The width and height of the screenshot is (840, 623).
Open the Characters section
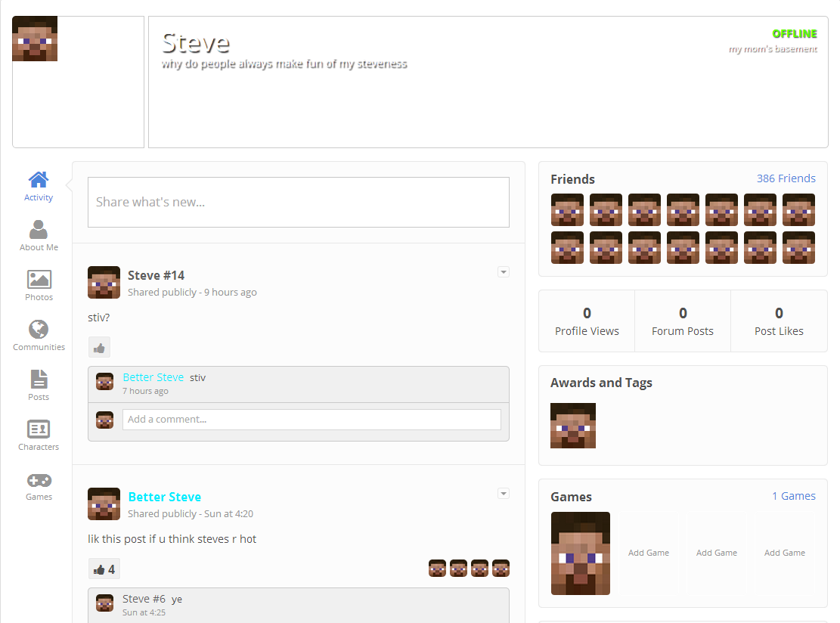[x=39, y=435]
